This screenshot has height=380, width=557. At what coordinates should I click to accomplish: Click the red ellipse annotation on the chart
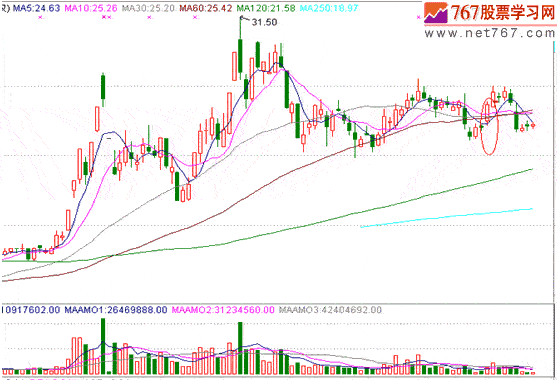click(490, 126)
